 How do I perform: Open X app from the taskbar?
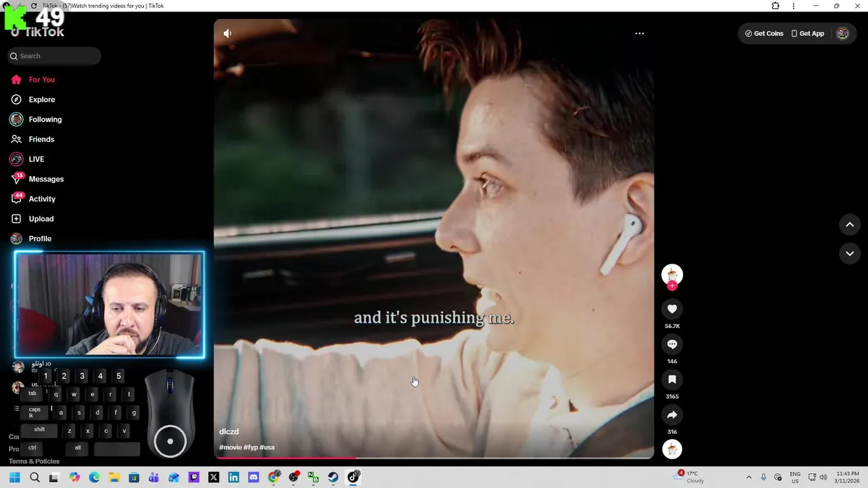pyautogui.click(x=214, y=477)
